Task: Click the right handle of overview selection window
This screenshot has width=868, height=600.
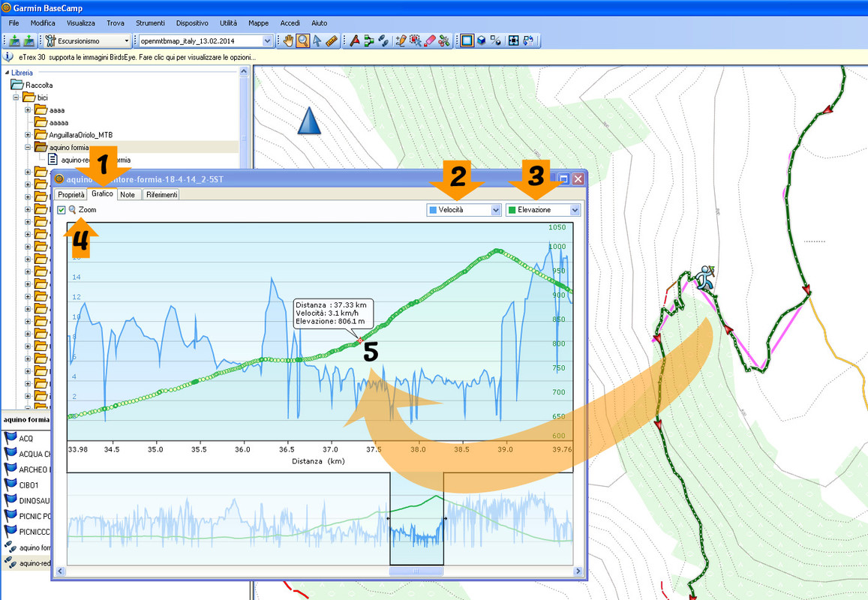Action: pos(445,519)
